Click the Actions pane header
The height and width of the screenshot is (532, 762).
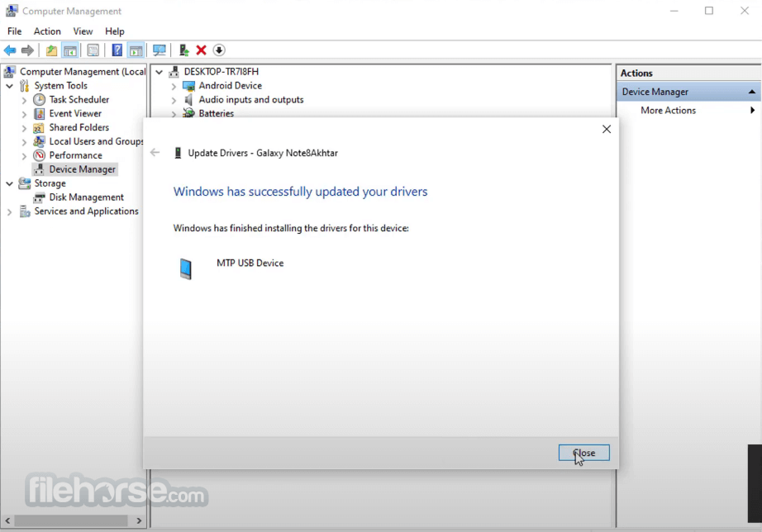coord(688,73)
